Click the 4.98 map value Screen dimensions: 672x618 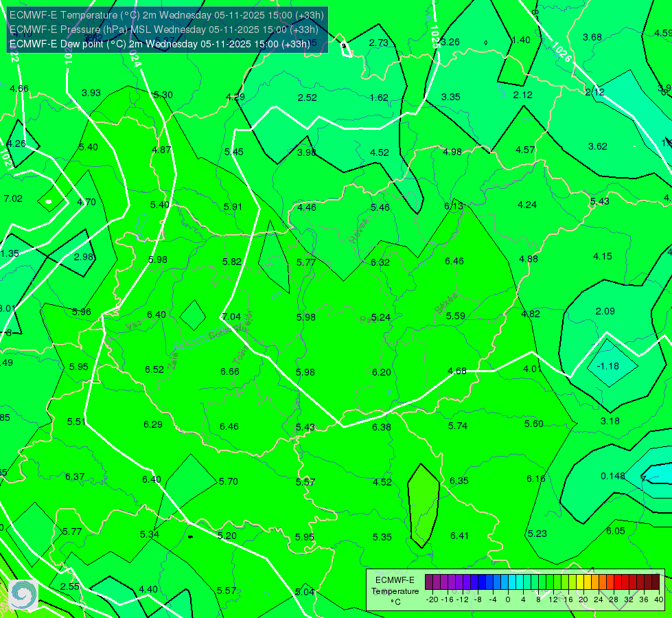pyautogui.click(x=452, y=152)
